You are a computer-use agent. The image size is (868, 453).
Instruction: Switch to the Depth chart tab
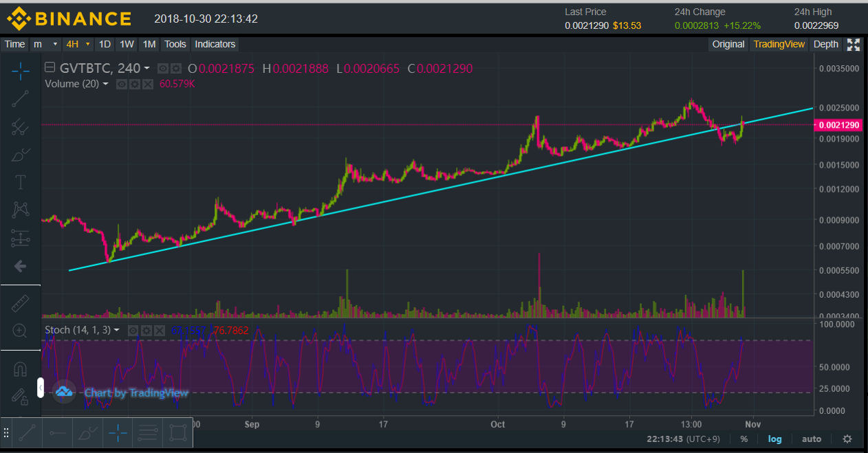click(825, 44)
